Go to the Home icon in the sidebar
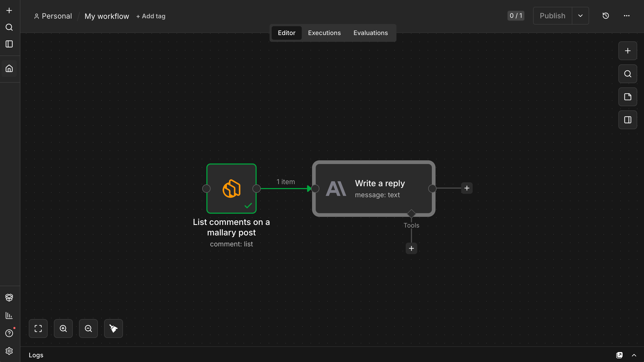Image resolution: width=644 pixels, height=362 pixels. pos(9,69)
